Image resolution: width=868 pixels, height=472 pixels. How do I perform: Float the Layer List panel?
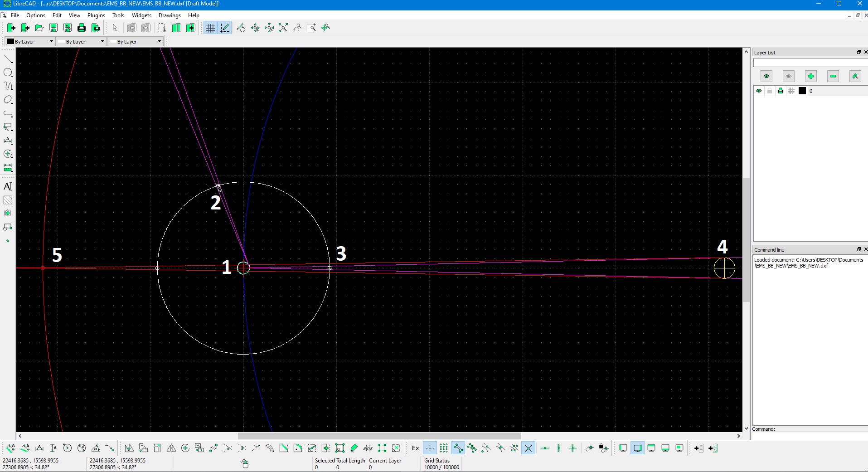(x=858, y=52)
